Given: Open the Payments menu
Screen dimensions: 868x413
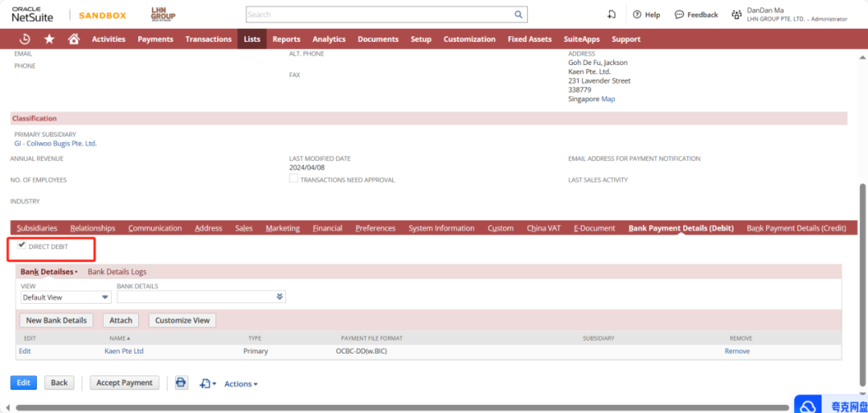Looking at the screenshot, I should (x=156, y=39).
